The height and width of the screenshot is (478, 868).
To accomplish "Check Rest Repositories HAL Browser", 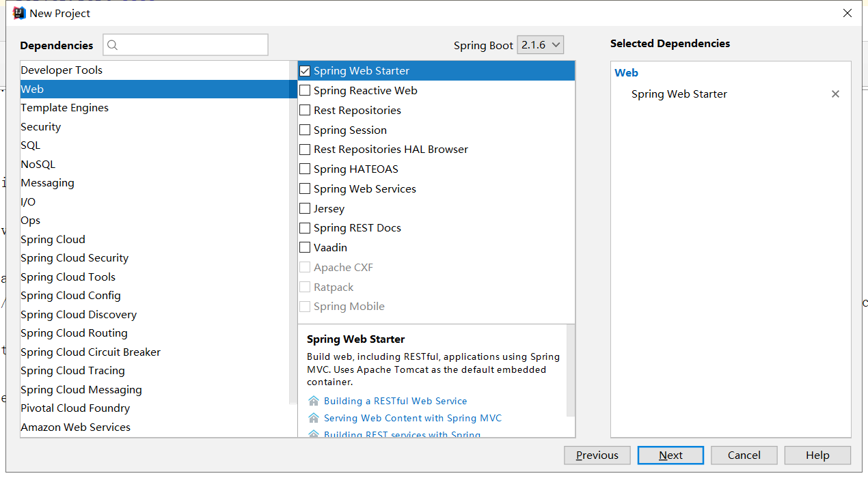I will pyautogui.click(x=304, y=149).
